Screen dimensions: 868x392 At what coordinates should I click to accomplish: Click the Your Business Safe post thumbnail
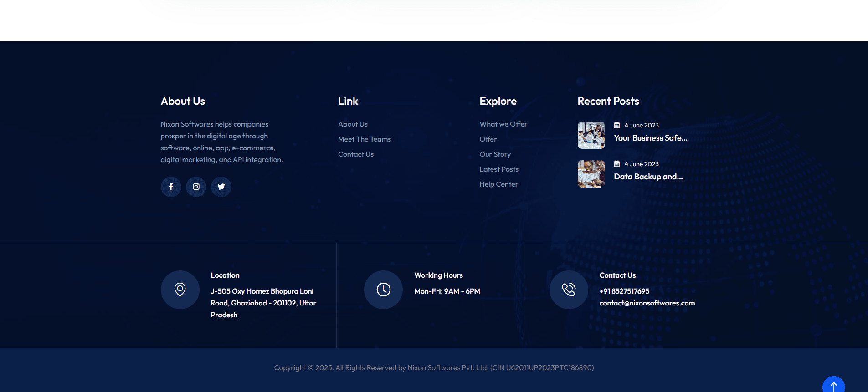[591, 135]
